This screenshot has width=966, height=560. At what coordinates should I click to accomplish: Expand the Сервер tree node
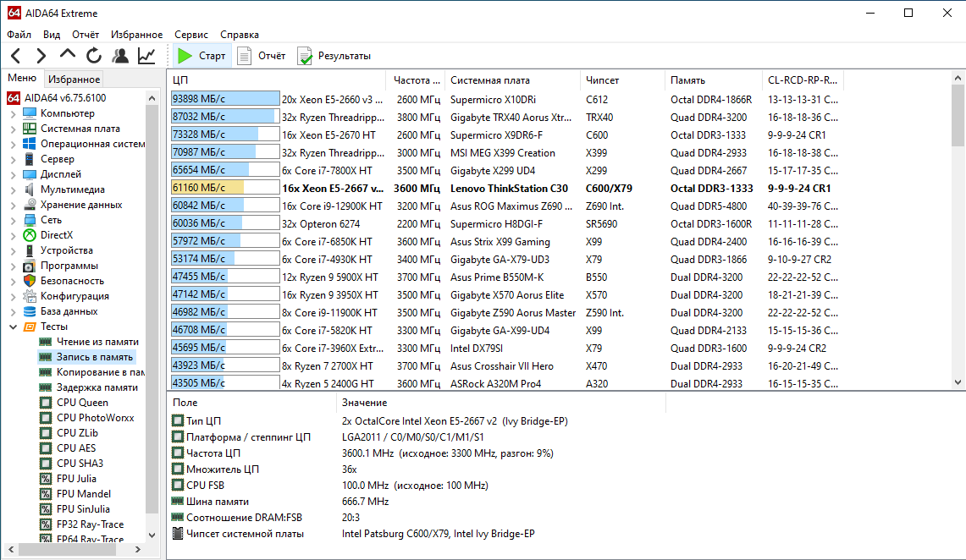[13, 159]
